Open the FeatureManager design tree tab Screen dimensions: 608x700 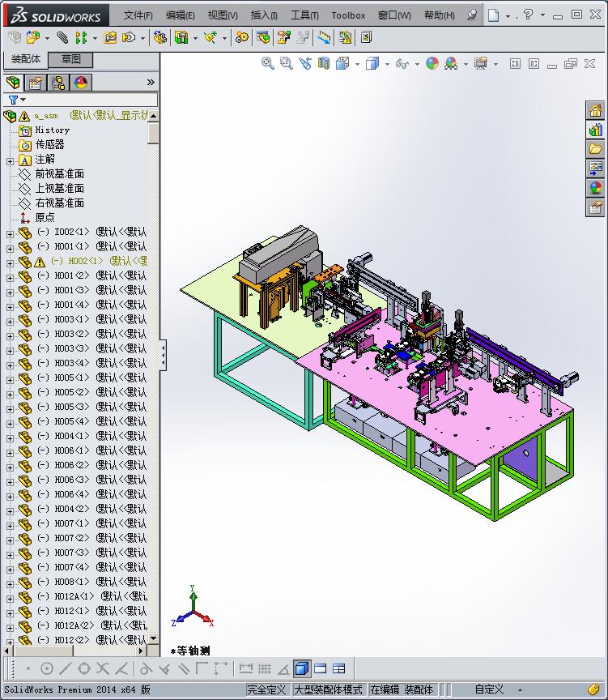pyautogui.click(x=14, y=83)
